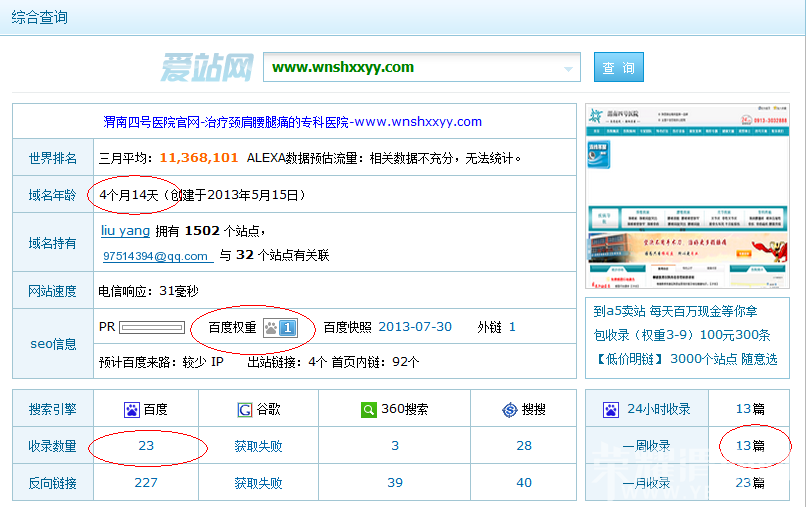Open the 渭南四号医院官网 site title link
Image resolution: width=806 pixels, height=507 pixels.
click(x=292, y=122)
